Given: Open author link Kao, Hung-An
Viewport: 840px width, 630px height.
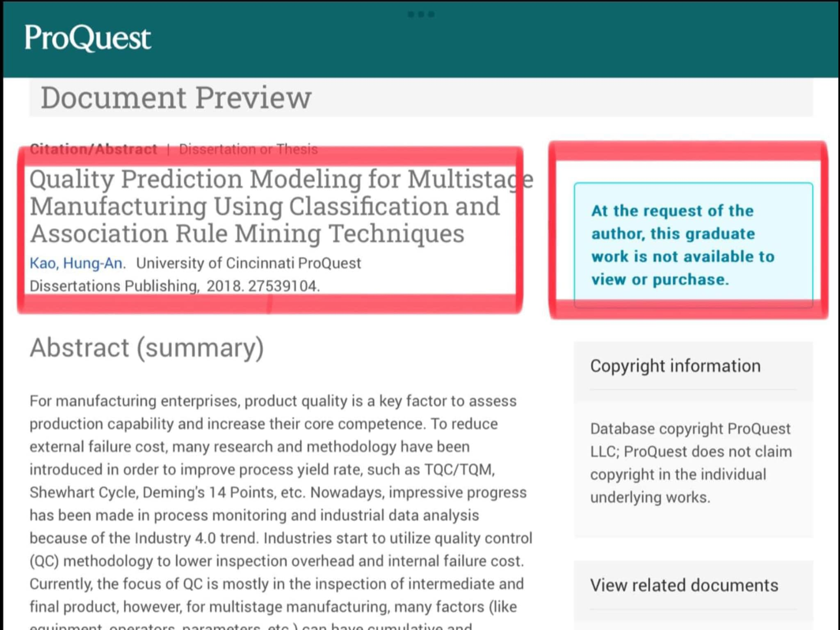Looking at the screenshot, I should tap(78, 263).
